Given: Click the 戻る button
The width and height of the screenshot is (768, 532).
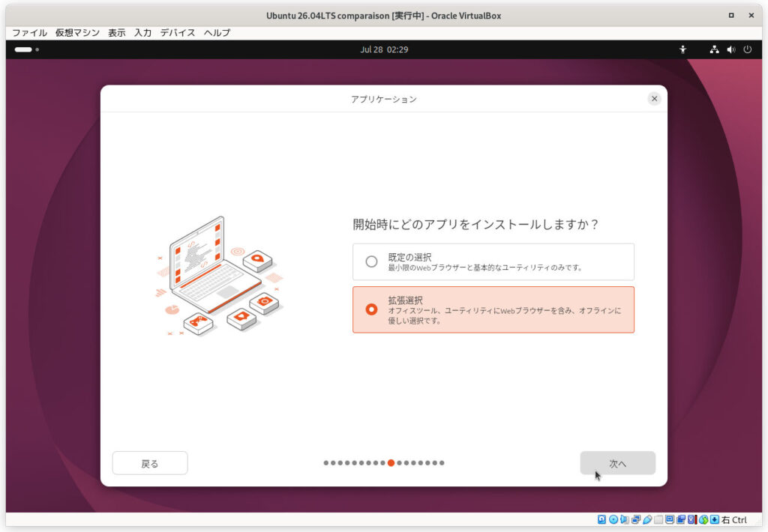Looking at the screenshot, I should (x=150, y=463).
